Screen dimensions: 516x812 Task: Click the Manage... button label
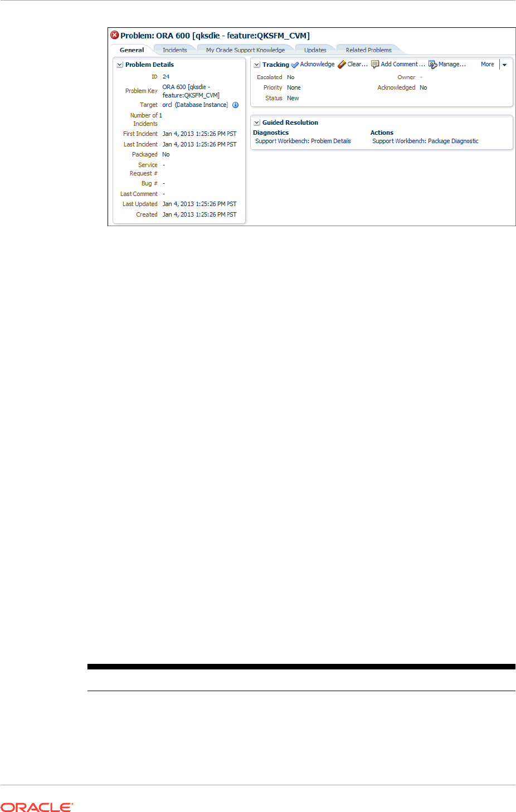(452, 64)
